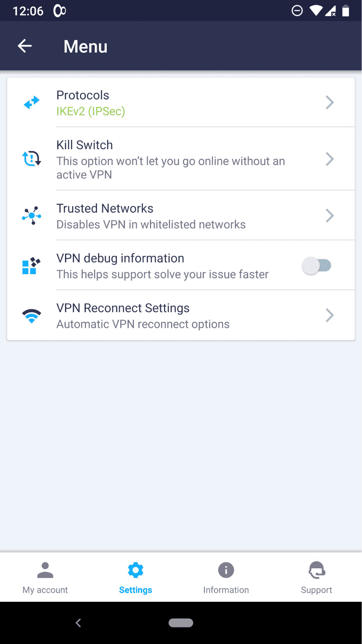Open the IKEv2 (IPSec) protocol setting

pyautogui.click(x=91, y=111)
